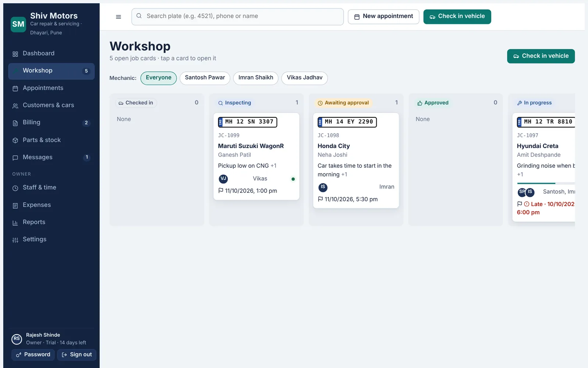Viewport: 588px width, 368px height.
Task: Open Dashboard in the sidebar
Action: 51,54
